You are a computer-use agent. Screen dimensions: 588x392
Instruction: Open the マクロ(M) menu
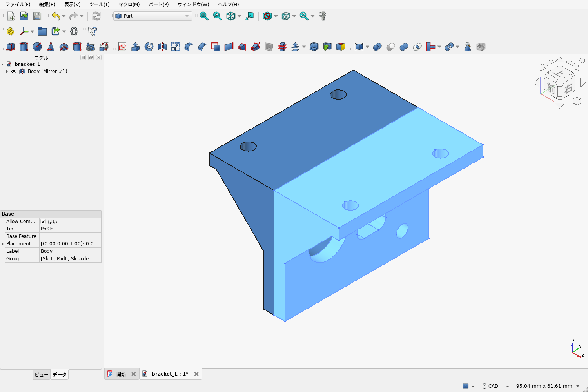pyautogui.click(x=129, y=4)
